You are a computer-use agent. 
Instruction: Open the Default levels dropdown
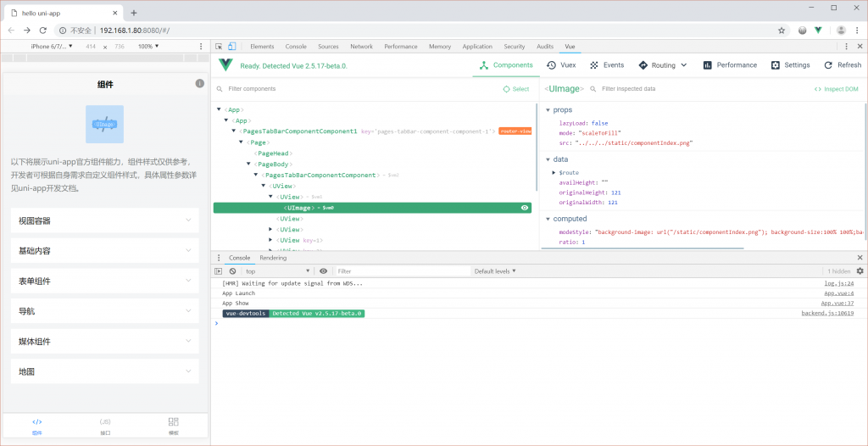(495, 271)
